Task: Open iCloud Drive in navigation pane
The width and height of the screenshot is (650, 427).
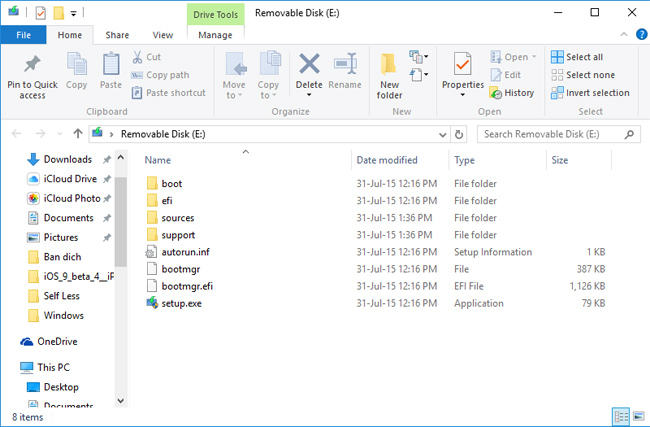Action: tap(70, 179)
